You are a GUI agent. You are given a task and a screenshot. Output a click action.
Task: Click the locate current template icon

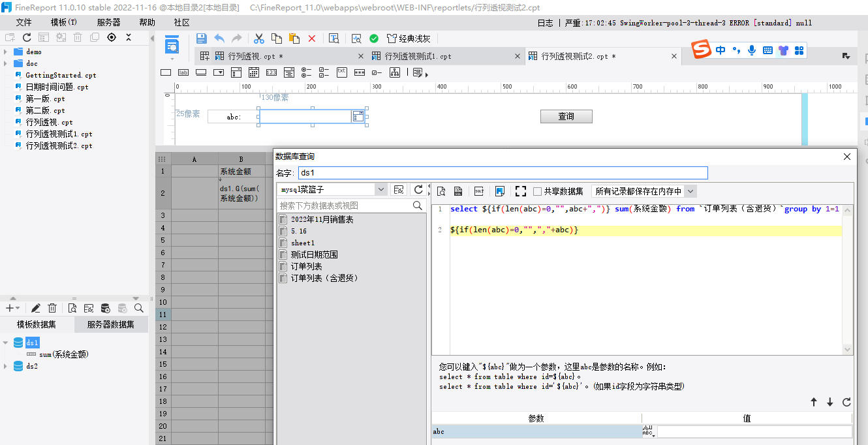(x=112, y=37)
